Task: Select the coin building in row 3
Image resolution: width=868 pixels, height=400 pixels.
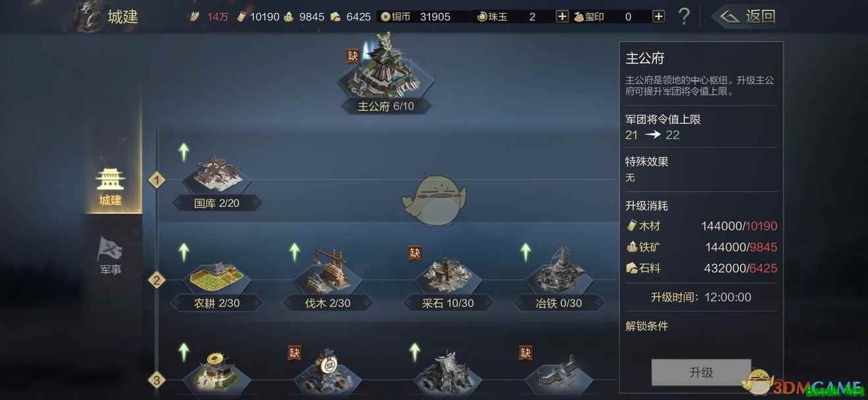Action: tap(217, 374)
